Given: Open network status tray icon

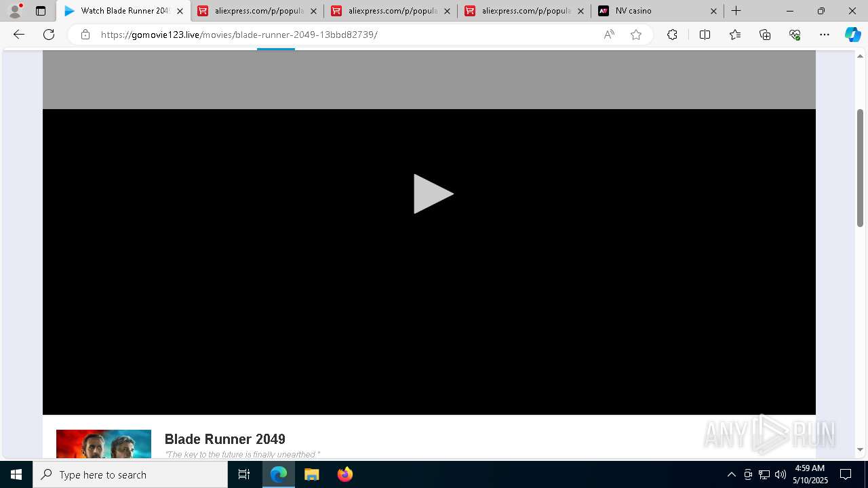Looking at the screenshot, I should (x=764, y=474).
